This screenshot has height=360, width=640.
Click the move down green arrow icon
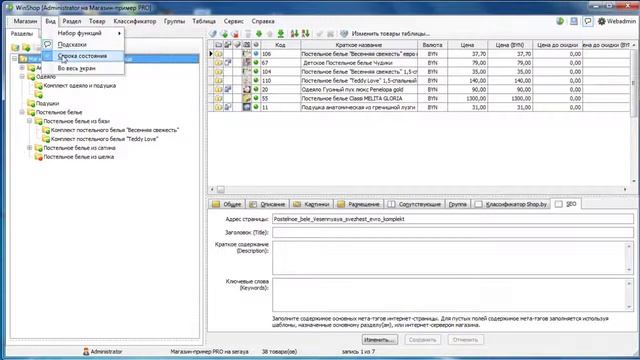[x=259, y=34]
